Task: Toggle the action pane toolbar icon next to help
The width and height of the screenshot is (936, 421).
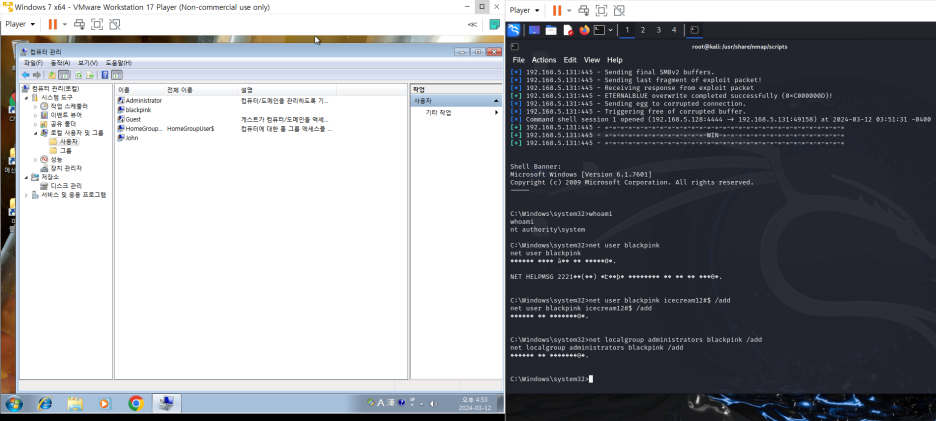Action: pos(117,75)
